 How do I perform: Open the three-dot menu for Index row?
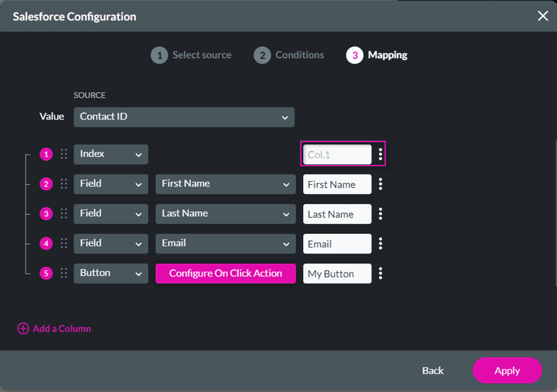pos(380,155)
